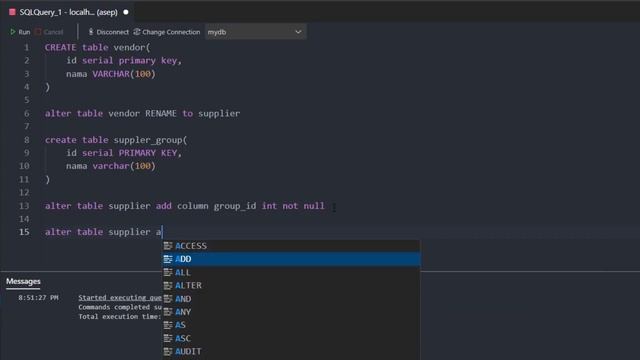The height and width of the screenshot is (360, 640).
Task: Select the SQLQuery_1 editor tab
Action: point(68,12)
